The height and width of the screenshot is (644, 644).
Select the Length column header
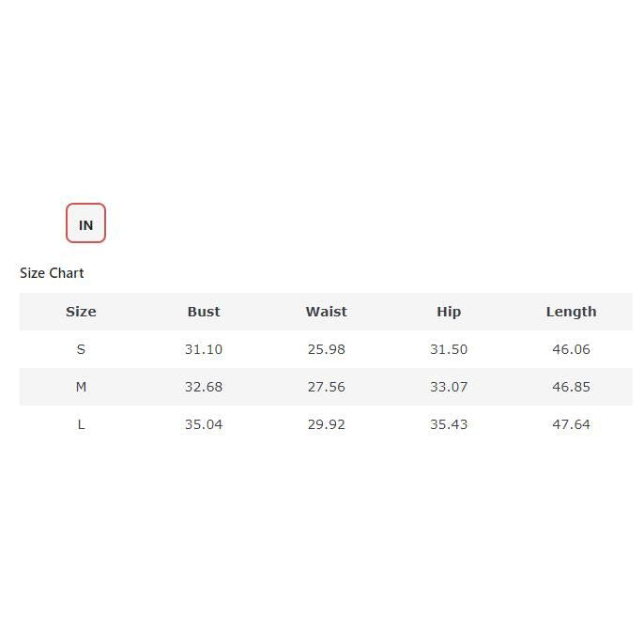[571, 312]
